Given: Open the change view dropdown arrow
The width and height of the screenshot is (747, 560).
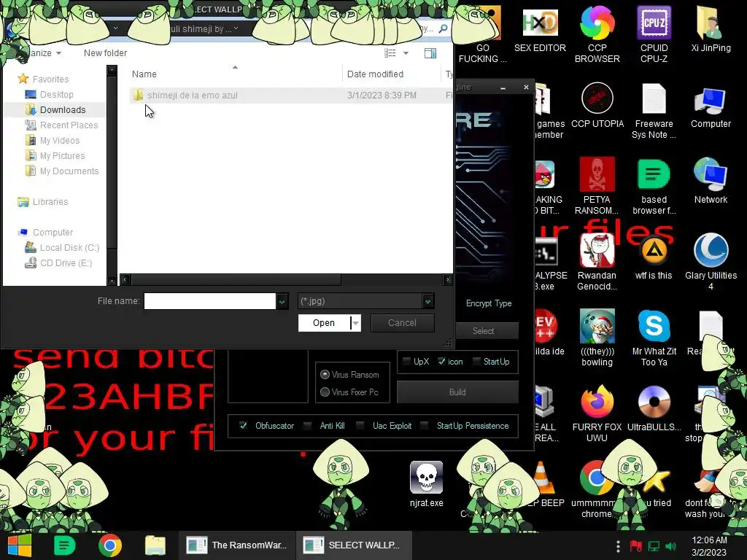Looking at the screenshot, I should (x=406, y=52).
